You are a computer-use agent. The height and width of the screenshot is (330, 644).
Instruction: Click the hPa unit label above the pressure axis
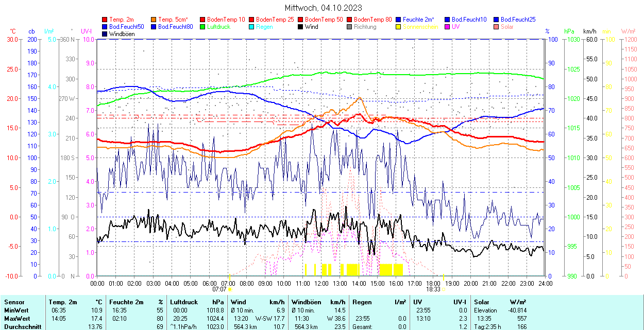point(569,31)
